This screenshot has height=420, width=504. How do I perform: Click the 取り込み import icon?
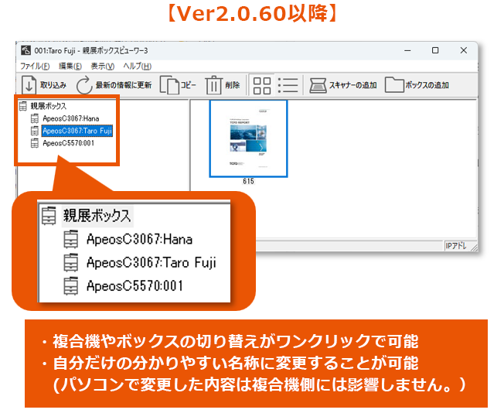pos(29,85)
